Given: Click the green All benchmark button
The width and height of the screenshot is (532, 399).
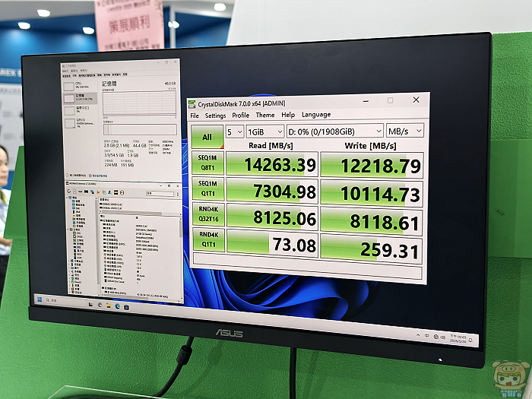Looking at the screenshot, I should click(207, 137).
